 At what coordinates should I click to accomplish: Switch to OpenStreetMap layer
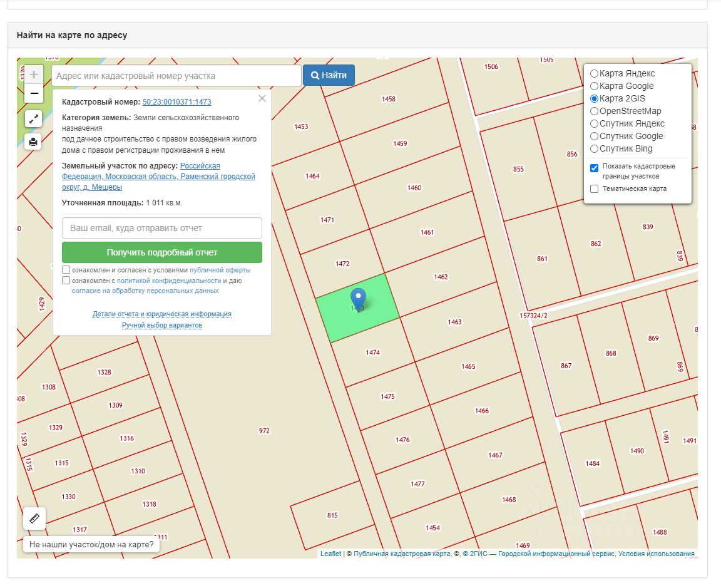(594, 111)
